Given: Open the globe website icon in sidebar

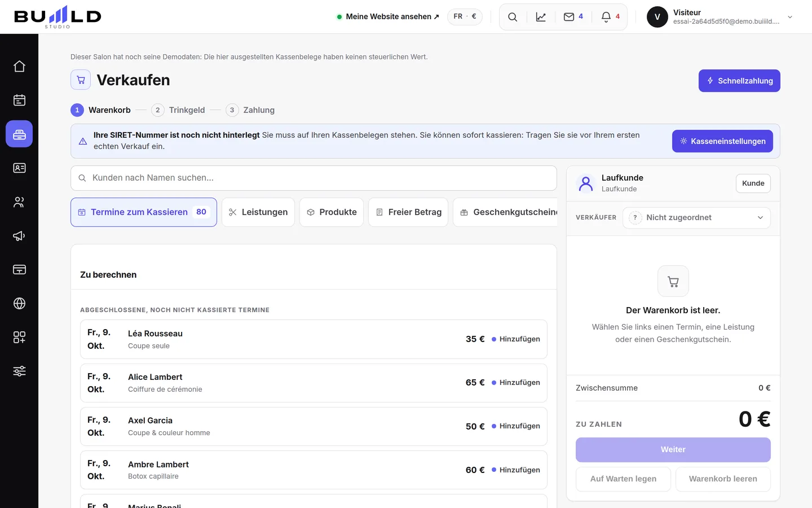Looking at the screenshot, I should [x=19, y=303].
